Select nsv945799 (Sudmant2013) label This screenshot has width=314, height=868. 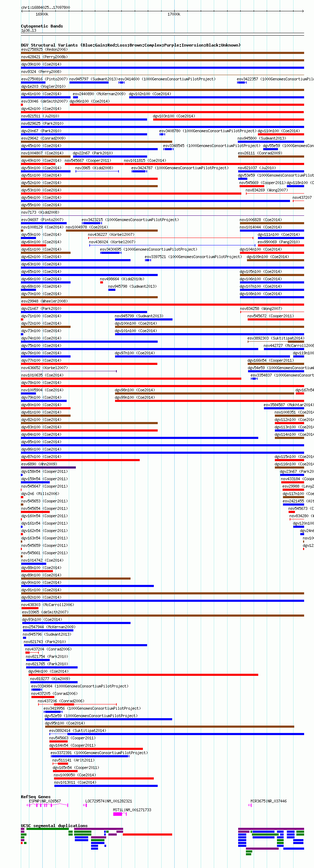click(x=139, y=316)
